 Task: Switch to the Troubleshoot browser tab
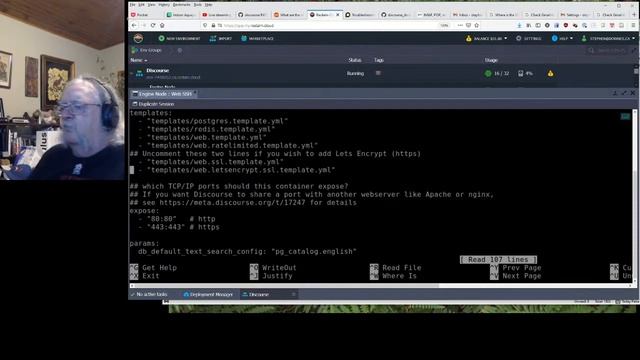coord(360,15)
